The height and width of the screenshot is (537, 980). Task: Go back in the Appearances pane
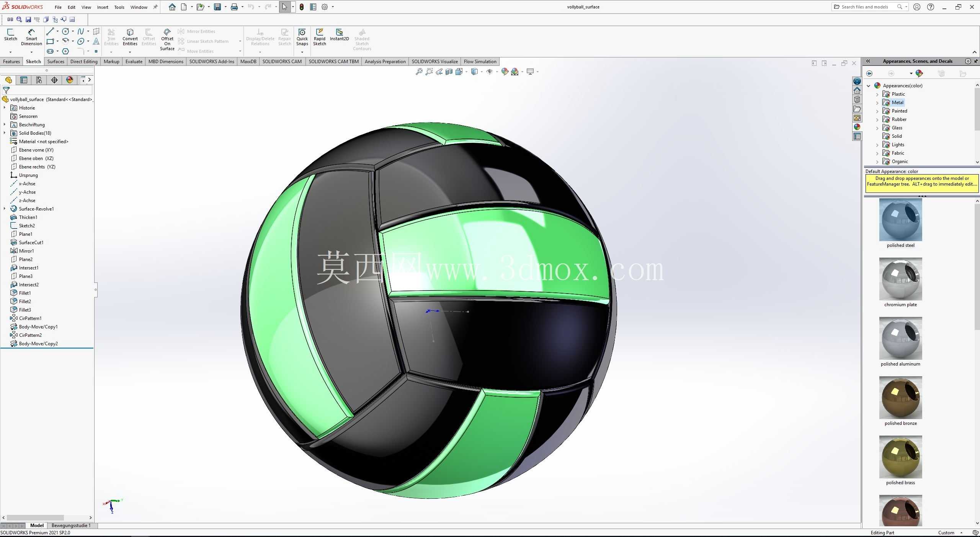tap(869, 73)
